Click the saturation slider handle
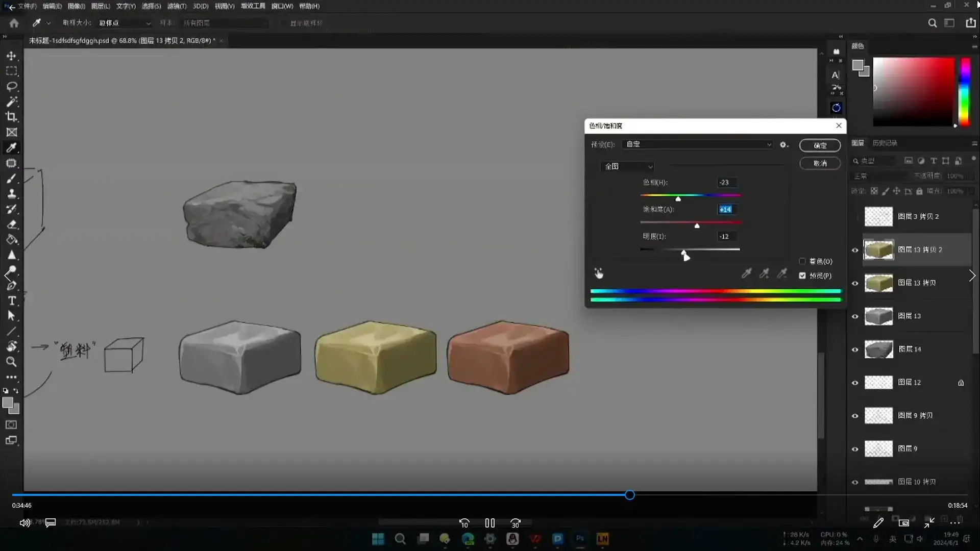Screen dimensions: 980x551 pos(697,226)
